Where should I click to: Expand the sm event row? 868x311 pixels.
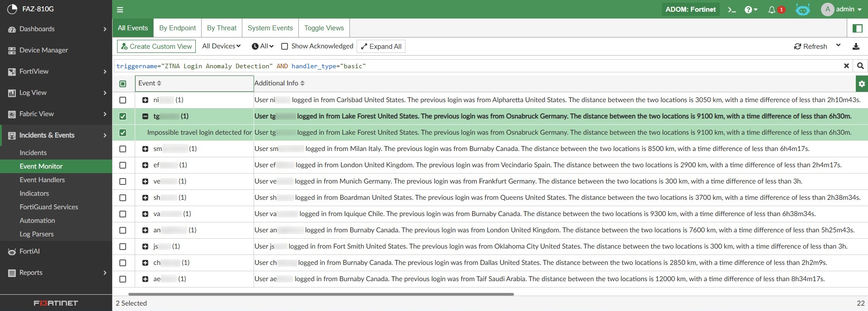coord(145,149)
